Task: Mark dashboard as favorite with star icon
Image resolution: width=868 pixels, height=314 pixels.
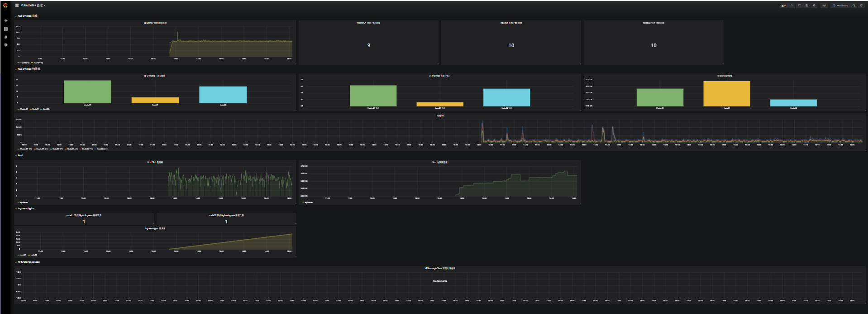Action: (792, 5)
